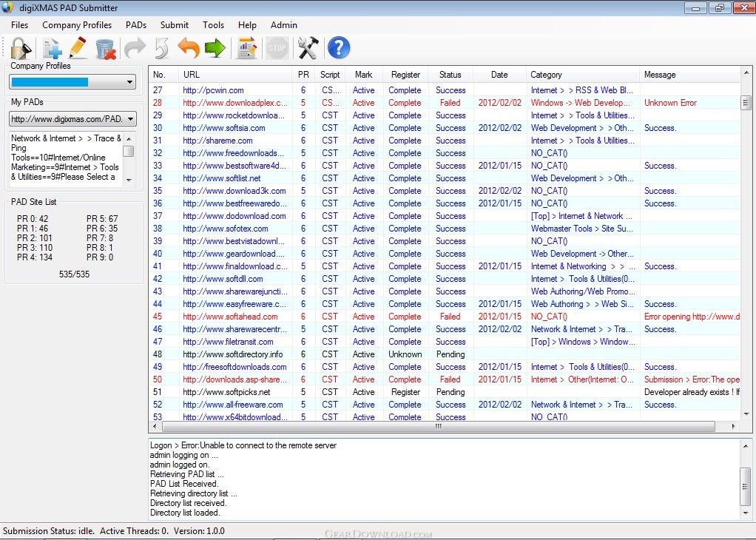Screen dimensions: 756x540
Task: Open the Help menu
Action: 247,25
